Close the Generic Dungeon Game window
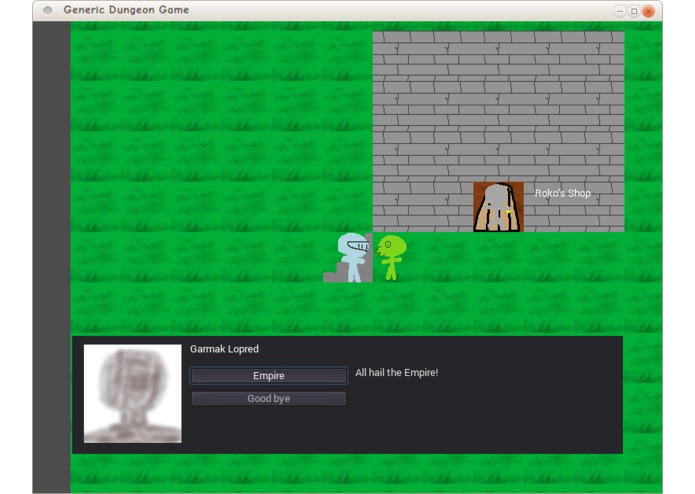695x494 pixels. pyautogui.click(x=648, y=11)
